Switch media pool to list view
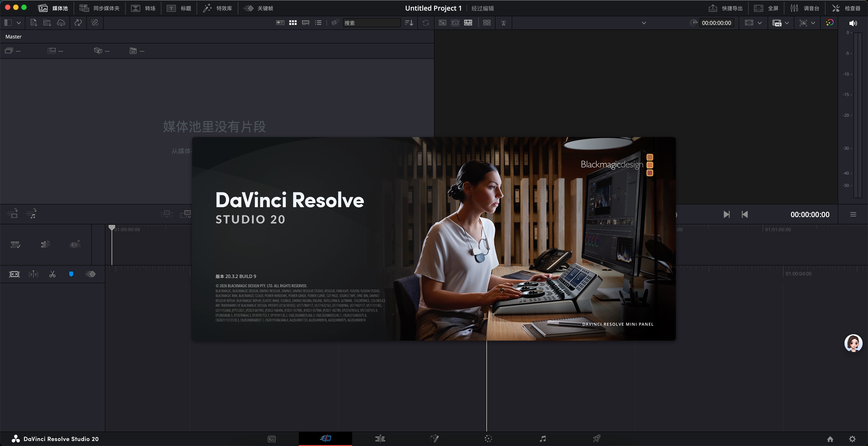The height and width of the screenshot is (446, 868). tap(318, 23)
